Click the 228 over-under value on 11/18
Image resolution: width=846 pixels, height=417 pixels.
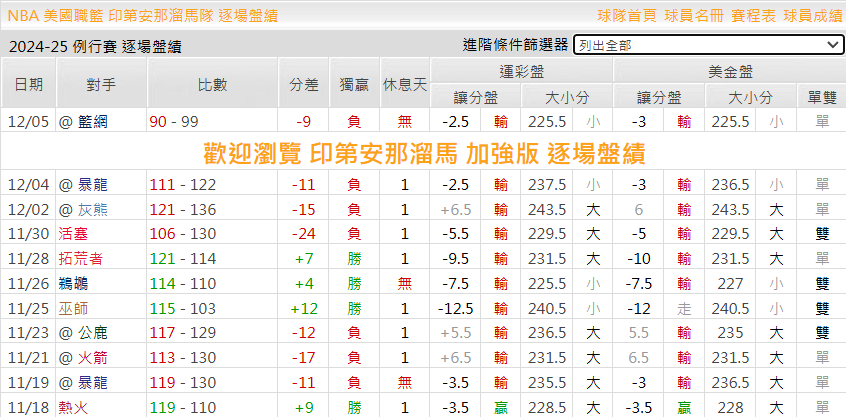[x=730, y=407]
